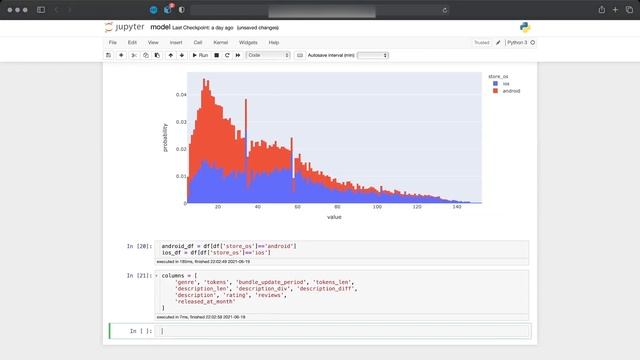The height and width of the screenshot is (360, 640).
Task: Run the selected cell
Action: click(x=200, y=55)
